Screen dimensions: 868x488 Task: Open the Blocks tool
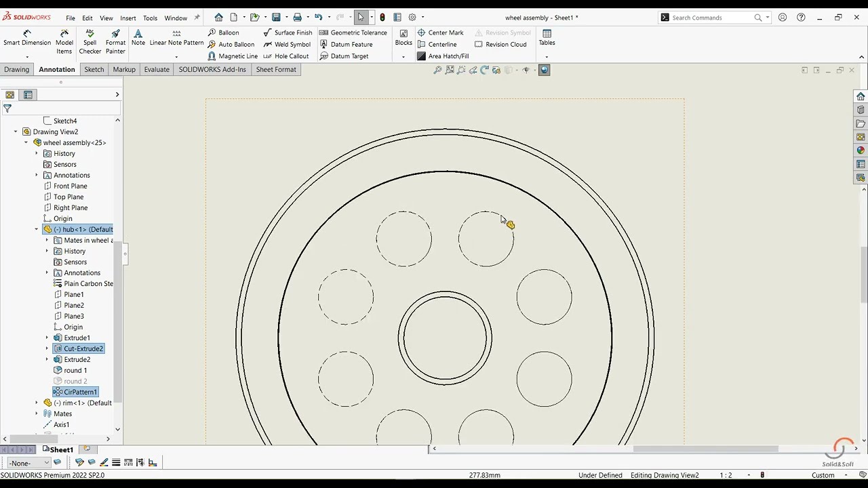pos(403,38)
